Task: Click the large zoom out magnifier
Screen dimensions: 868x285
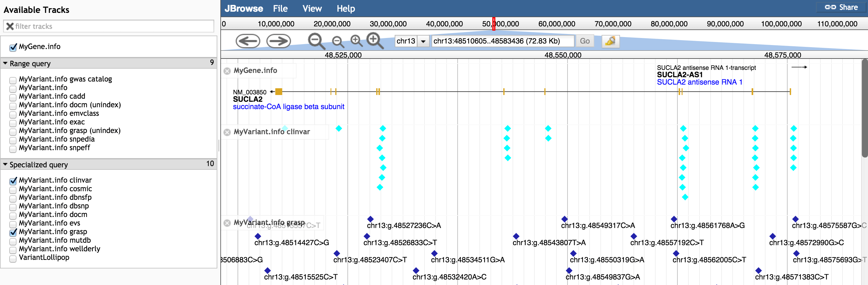Action: (316, 41)
